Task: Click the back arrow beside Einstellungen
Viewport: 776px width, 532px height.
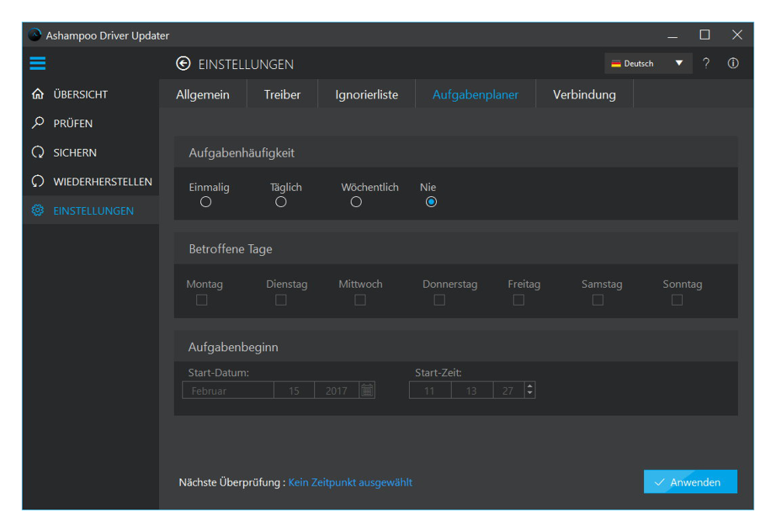Action: tap(183, 64)
